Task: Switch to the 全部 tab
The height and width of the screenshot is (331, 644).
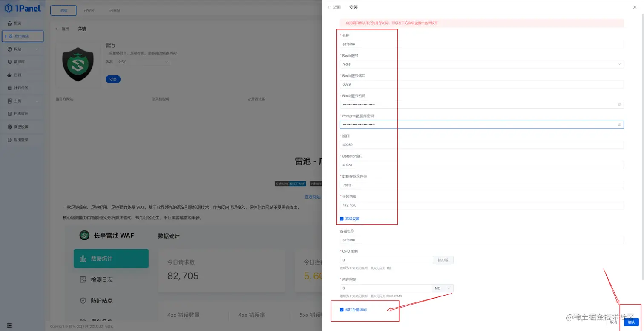Action: tap(63, 10)
